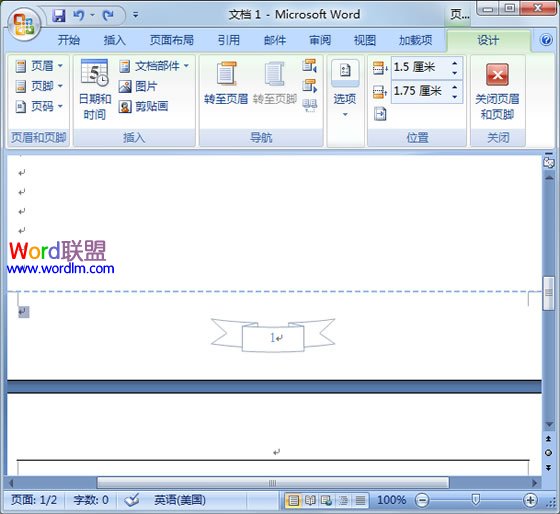Switch to the 开始 tab
The width and height of the screenshot is (560, 514).
(x=69, y=40)
